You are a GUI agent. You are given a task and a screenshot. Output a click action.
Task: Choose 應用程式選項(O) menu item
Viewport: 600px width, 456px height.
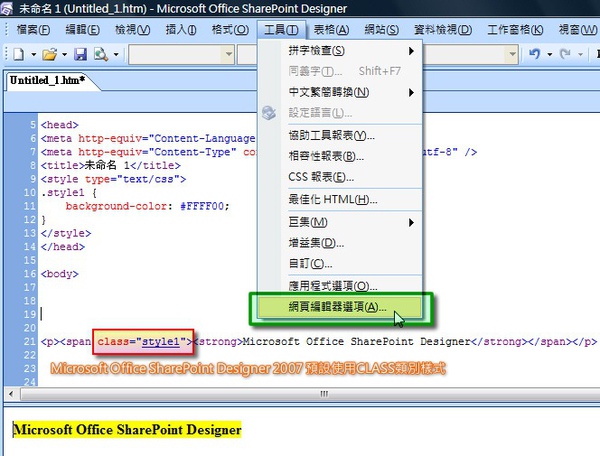(x=341, y=286)
